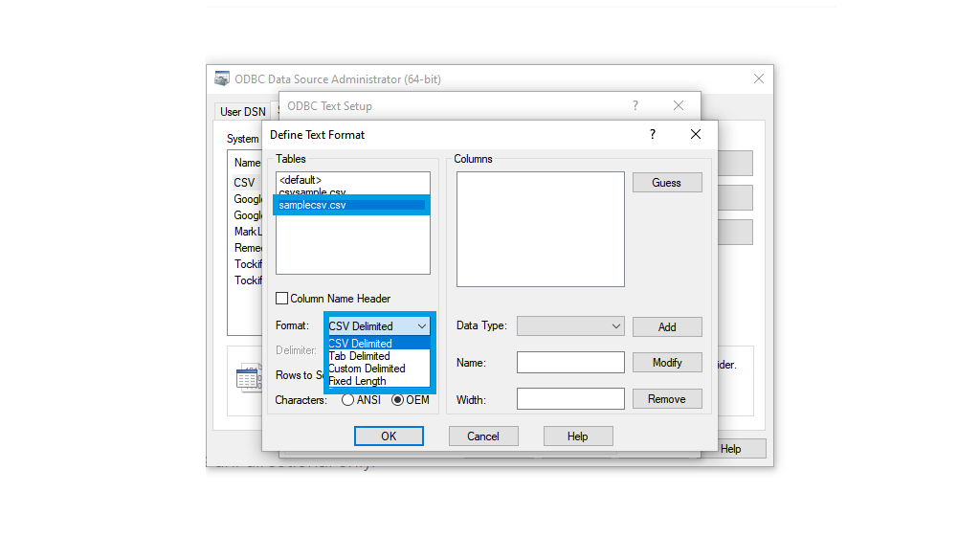This screenshot has width=980, height=537.
Task: Select <default> in the Tables list
Action: (301, 180)
